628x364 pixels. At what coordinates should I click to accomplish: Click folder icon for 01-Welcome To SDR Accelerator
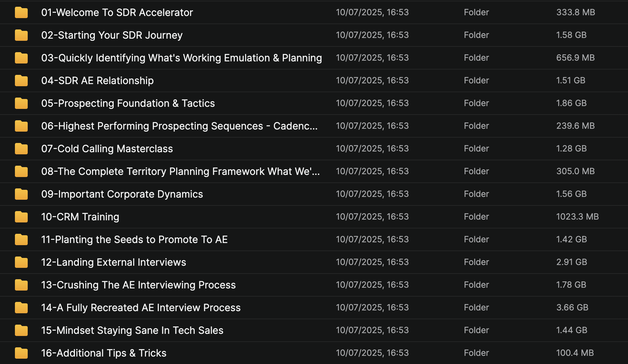pos(21,12)
